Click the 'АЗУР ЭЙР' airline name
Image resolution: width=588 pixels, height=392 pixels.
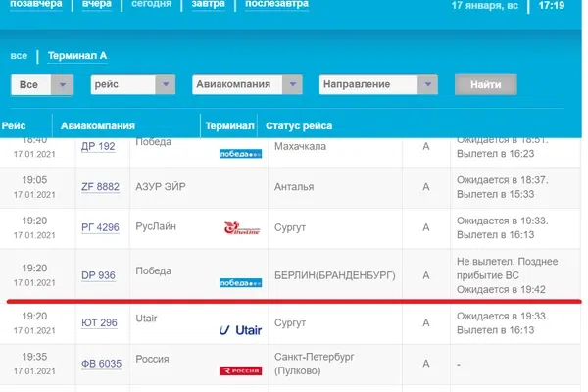tap(161, 187)
